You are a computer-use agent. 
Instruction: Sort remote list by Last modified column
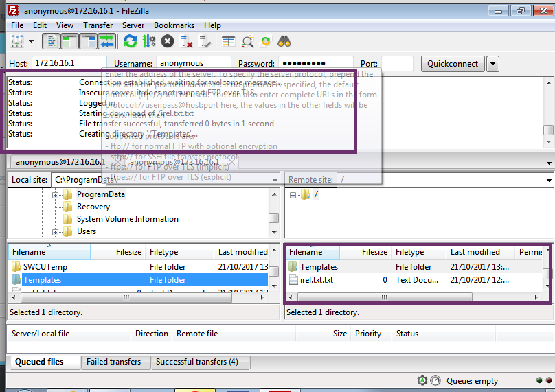(x=480, y=252)
